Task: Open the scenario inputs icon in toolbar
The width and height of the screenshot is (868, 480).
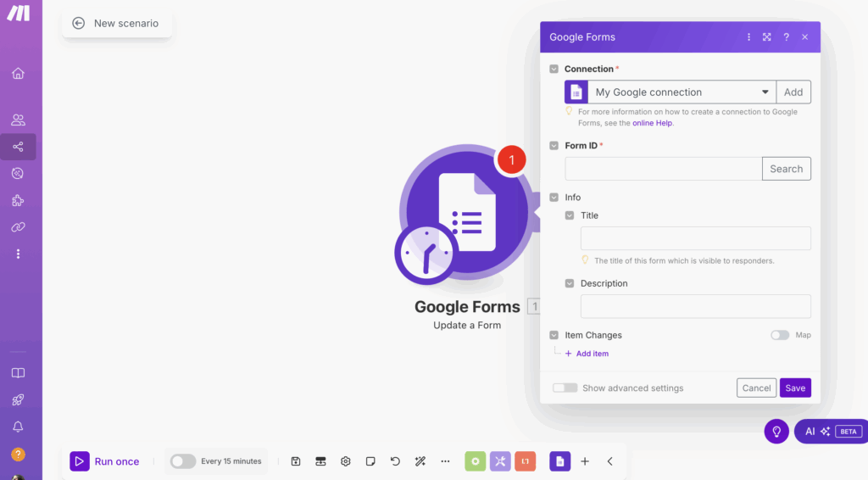Action: coord(320,461)
